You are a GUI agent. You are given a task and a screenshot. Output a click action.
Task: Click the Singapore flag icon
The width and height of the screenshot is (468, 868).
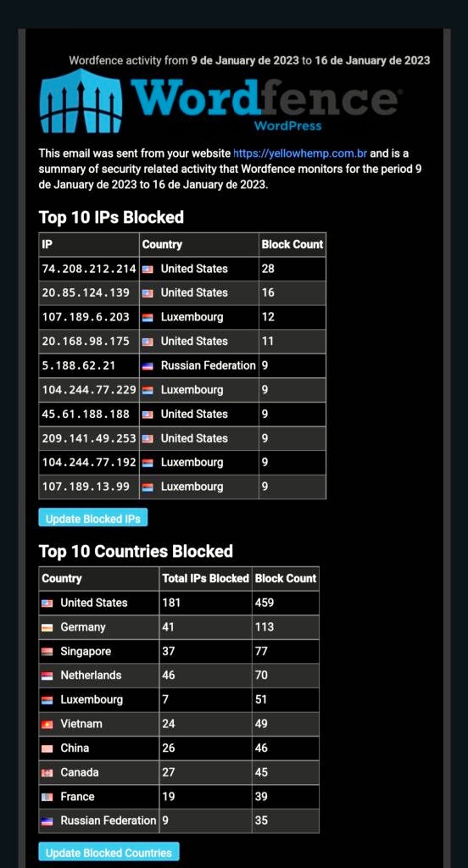(x=47, y=652)
